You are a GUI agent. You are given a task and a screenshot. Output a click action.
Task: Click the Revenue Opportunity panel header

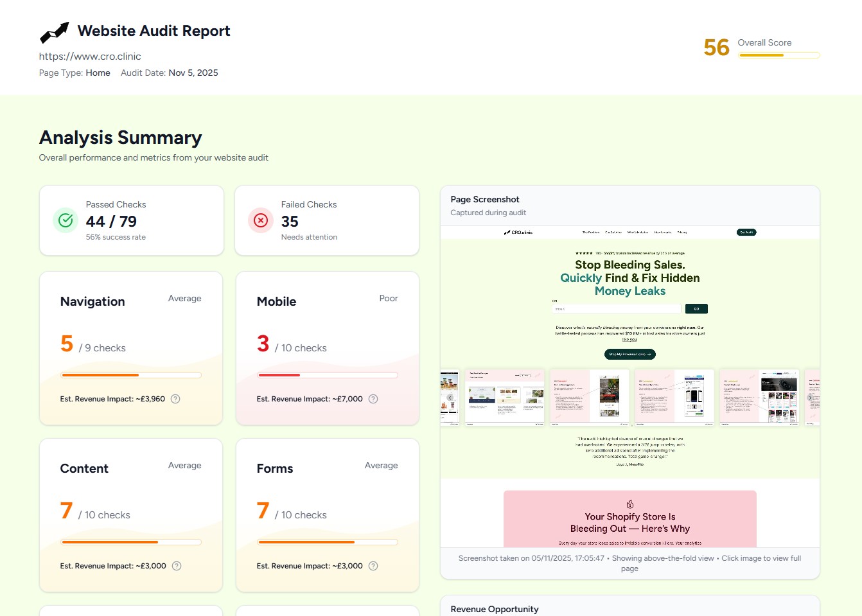tap(495, 609)
